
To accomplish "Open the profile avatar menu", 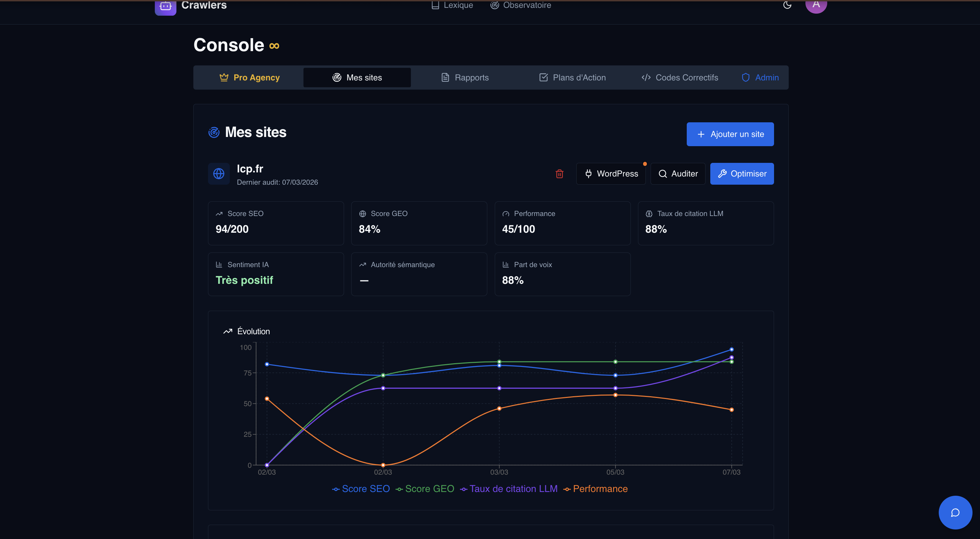I will click(816, 5).
